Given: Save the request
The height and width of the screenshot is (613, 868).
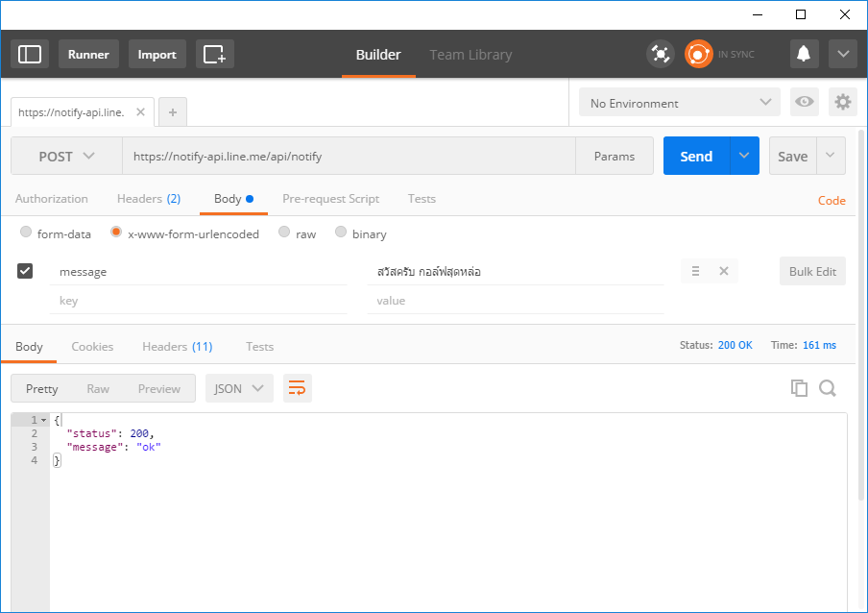Looking at the screenshot, I should [793, 157].
